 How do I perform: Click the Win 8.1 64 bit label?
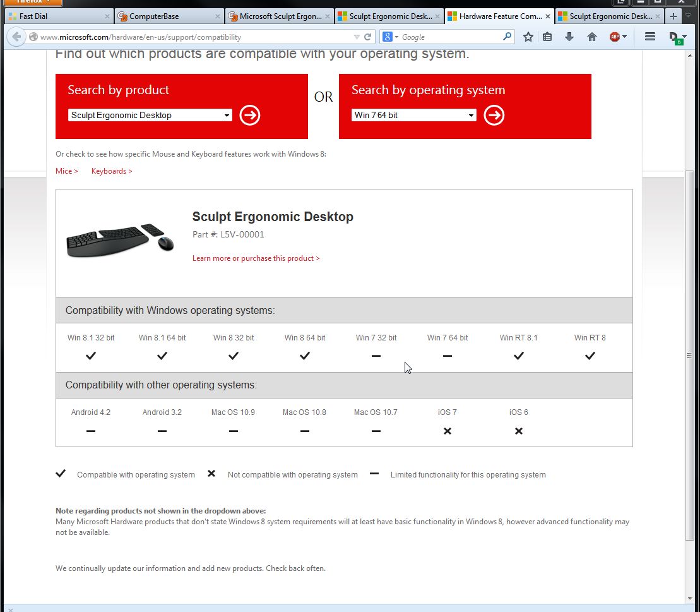pyautogui.click(x=162, y=338)
